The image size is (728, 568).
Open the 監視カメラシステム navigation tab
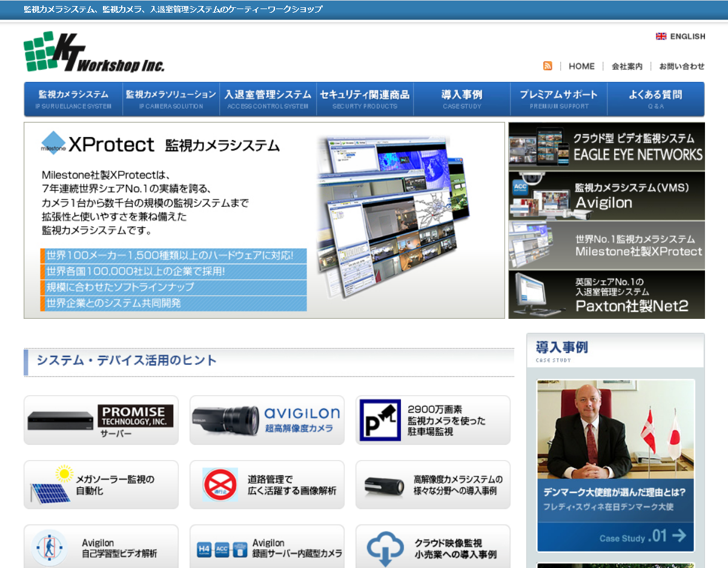(73, 98)
